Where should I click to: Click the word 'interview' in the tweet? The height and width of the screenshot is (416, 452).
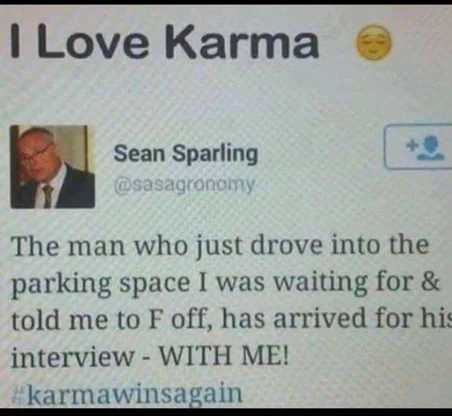[73, 357]
